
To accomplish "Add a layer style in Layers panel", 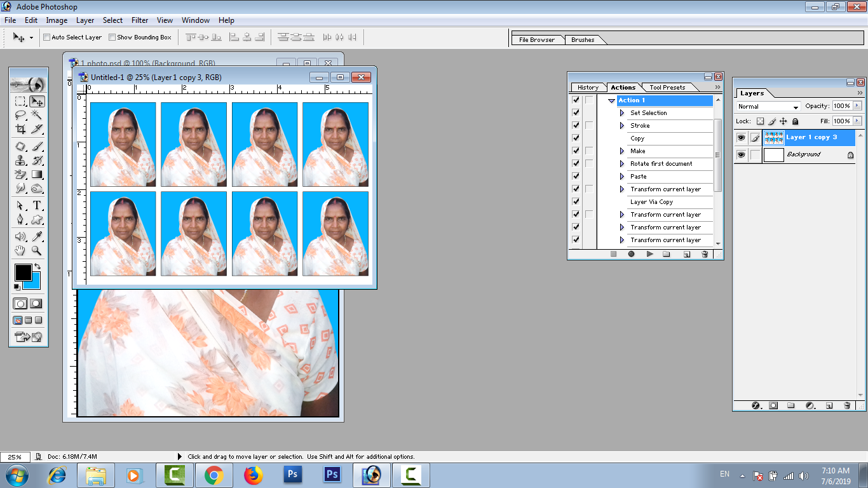I will [756, 405].
